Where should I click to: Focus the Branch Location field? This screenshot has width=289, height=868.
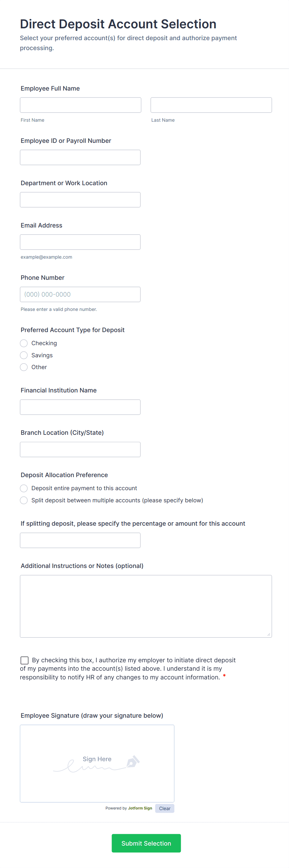tap(80, 449)
